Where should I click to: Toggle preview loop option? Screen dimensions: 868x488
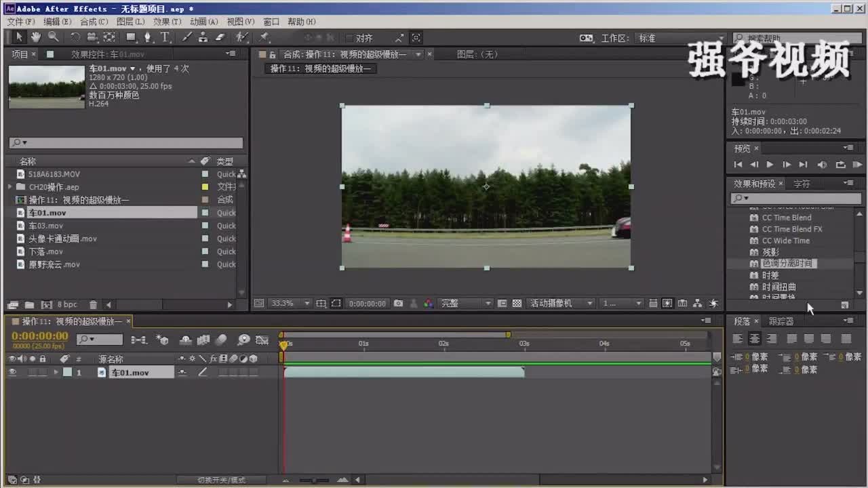tap(841, 165)
